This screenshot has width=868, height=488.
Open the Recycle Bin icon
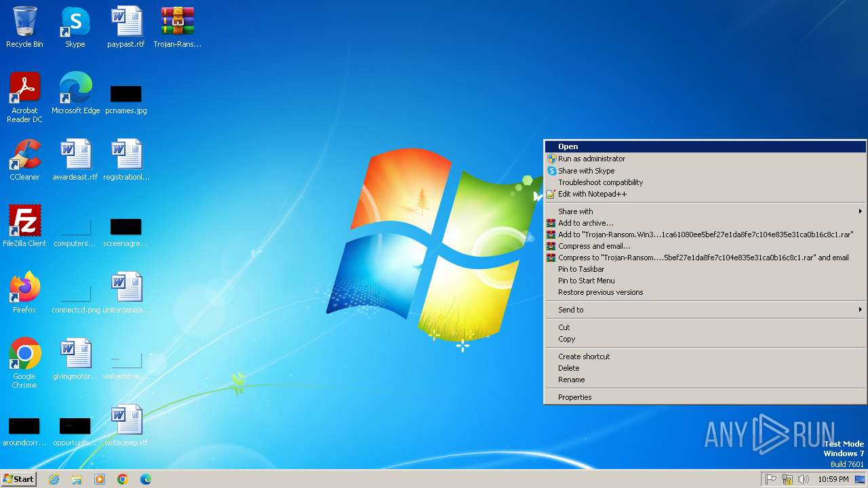[24, 27]
